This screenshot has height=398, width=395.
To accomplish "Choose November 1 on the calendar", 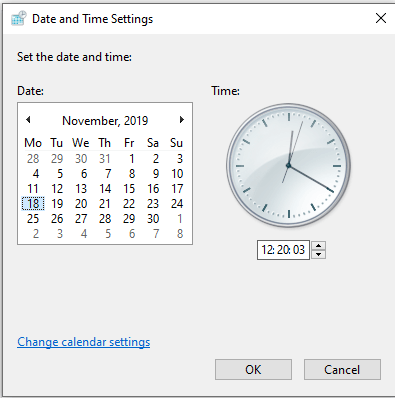I will pos(132,159).
